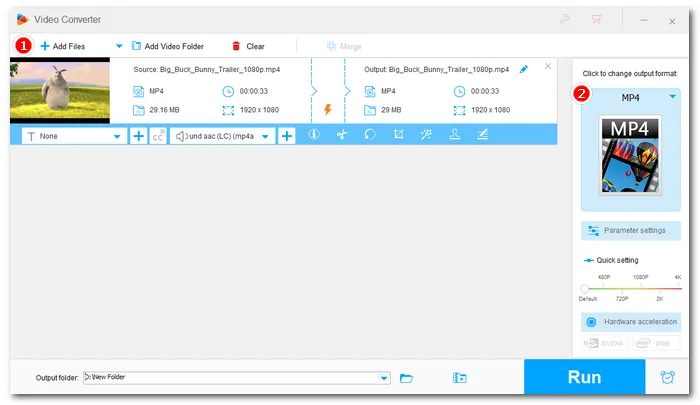Click the open output folder film icon
Image resolution: width=700 pixels, height=405 pixels.
coord(459,378)
